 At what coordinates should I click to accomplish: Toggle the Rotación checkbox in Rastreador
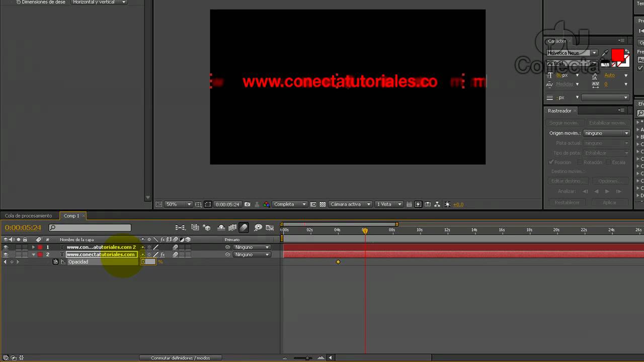click(580, 162)
